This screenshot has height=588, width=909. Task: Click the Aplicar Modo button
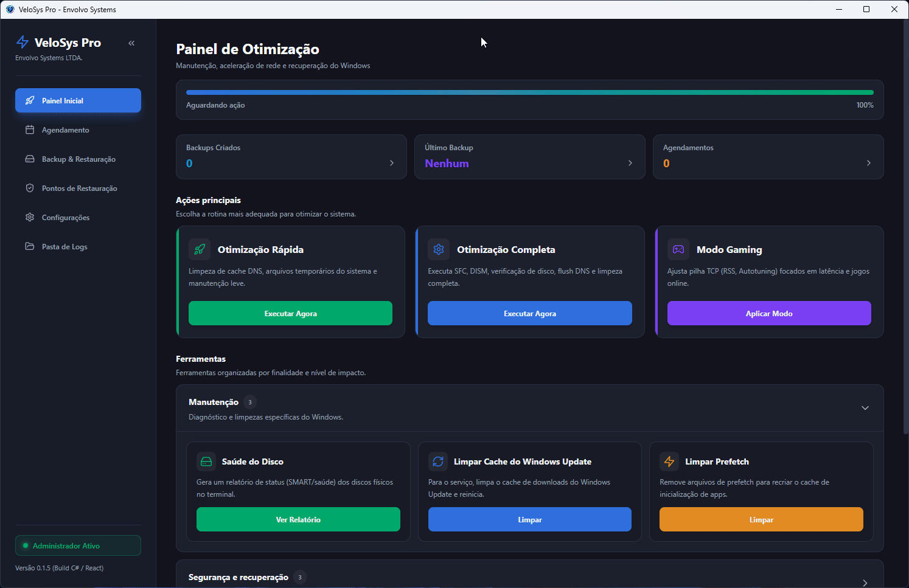pyautogui.click(x=769, y=313)
